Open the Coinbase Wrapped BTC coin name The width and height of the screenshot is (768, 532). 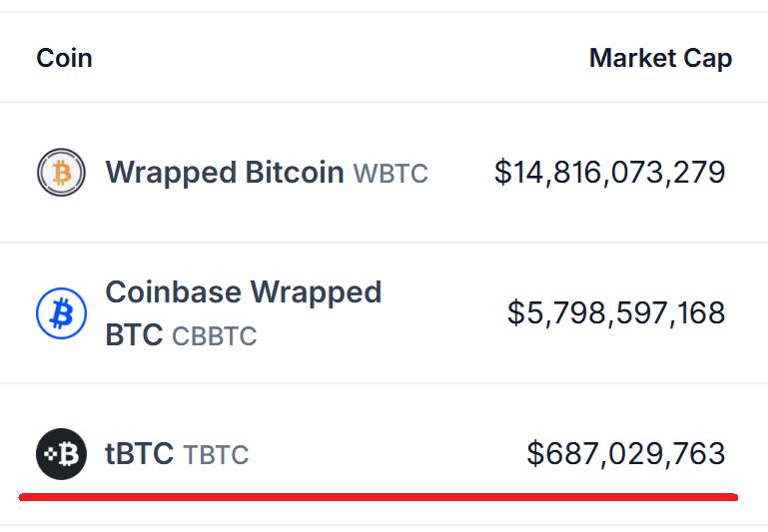click(243, 292)
